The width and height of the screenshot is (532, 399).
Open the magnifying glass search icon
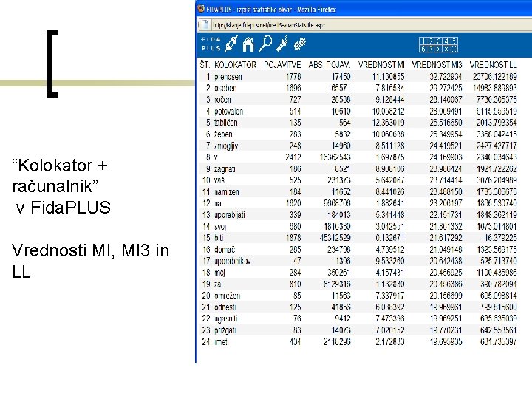[x=265, y=44]
